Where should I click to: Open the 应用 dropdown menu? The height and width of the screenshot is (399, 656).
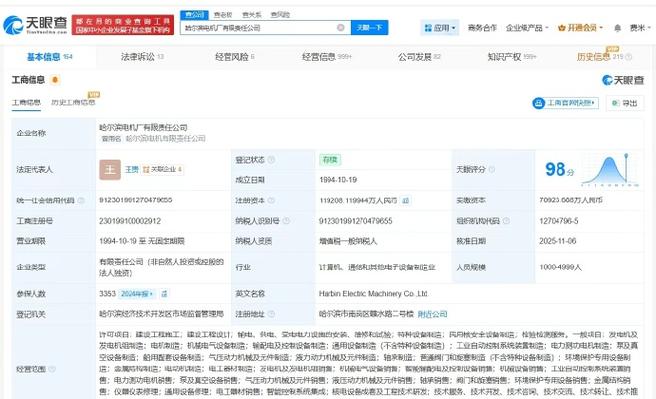click(439, 28)
